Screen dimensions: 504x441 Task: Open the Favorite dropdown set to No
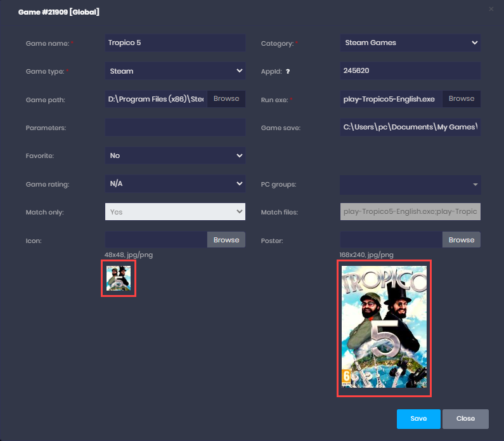coord(175,155)
